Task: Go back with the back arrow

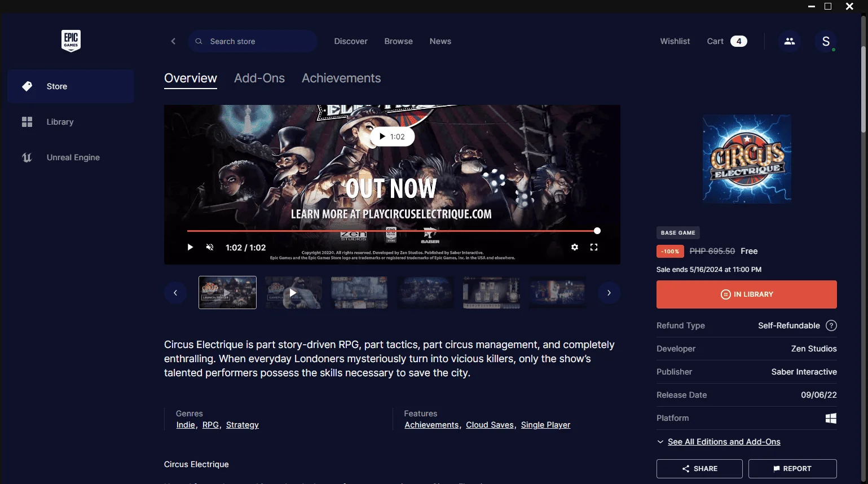Action: [173, 41]
